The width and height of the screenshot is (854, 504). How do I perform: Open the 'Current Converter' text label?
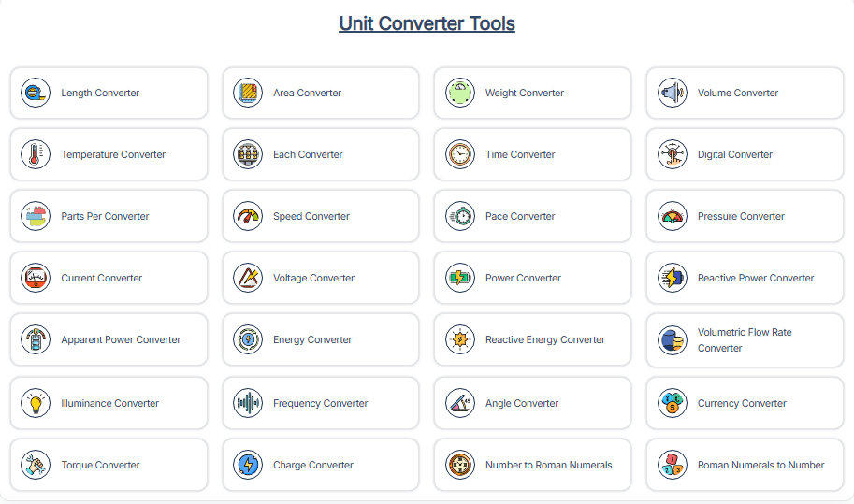click(x=102, y=278)
